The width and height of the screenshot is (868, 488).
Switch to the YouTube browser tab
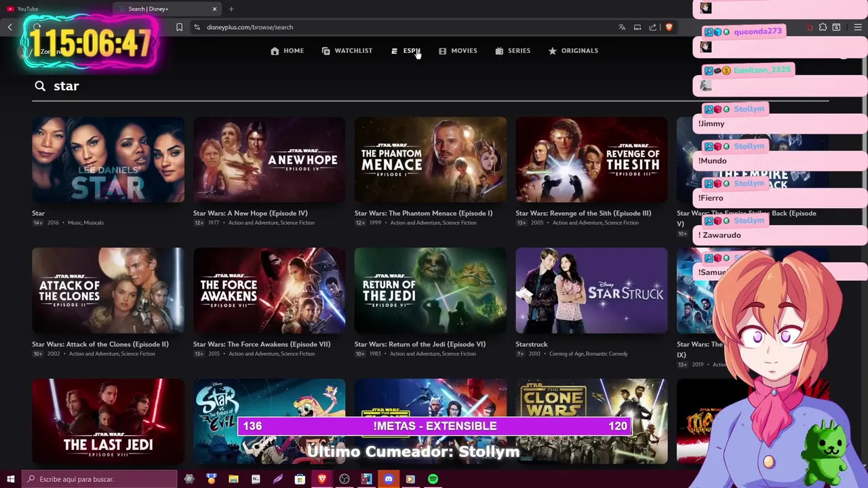point(54,9)
